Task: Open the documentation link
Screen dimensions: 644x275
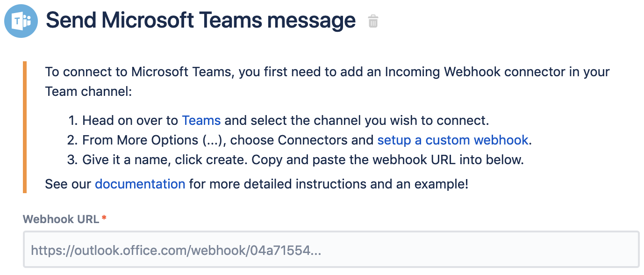Action: 140,184
